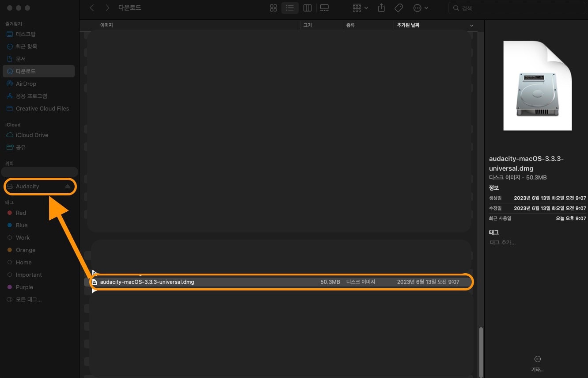The image size is (588, 378).
Task: Click the Share icon in the toolbar
Action: coord(382,8)
